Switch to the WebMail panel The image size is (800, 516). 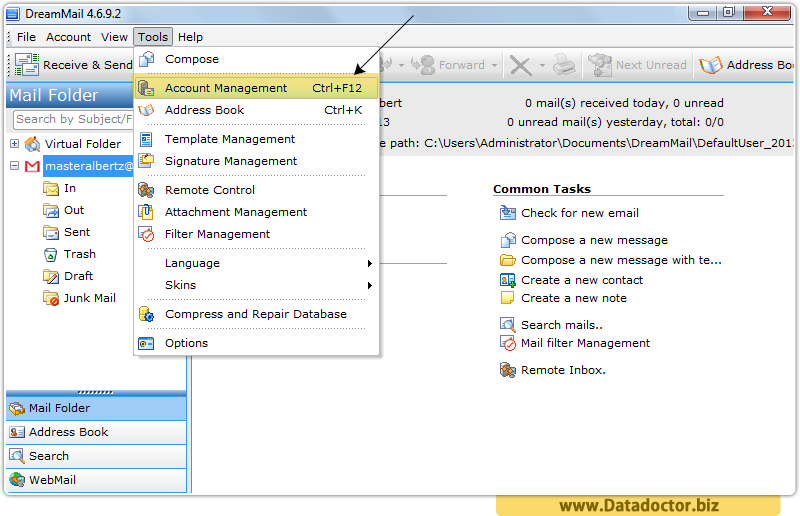[96, 480]
